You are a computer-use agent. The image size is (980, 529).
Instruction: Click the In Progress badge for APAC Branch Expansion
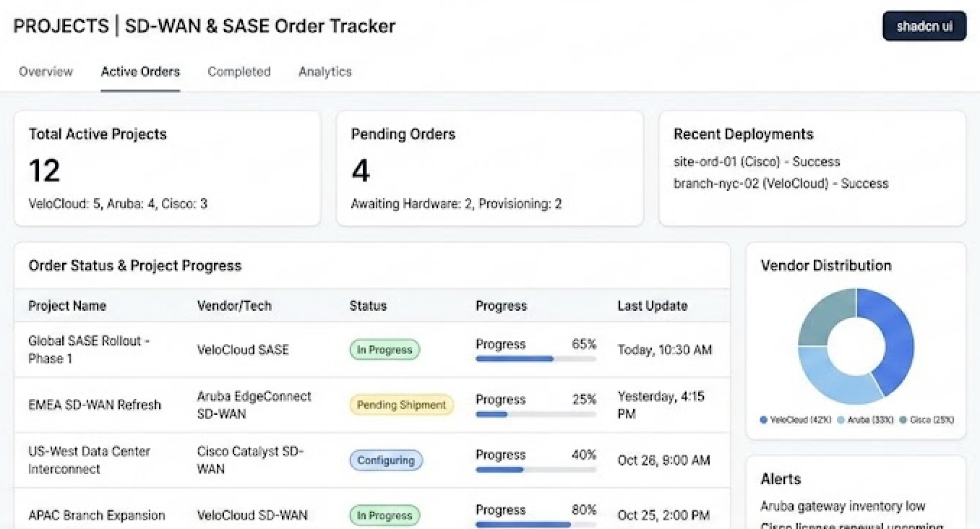(x=384, y=515)
